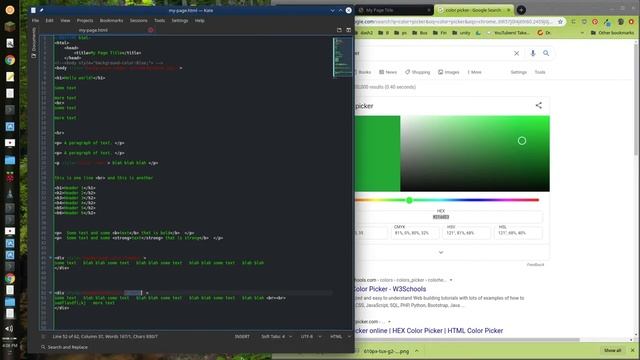
Task: Open the Help menu in Kate
Action: tap(200, 20)
